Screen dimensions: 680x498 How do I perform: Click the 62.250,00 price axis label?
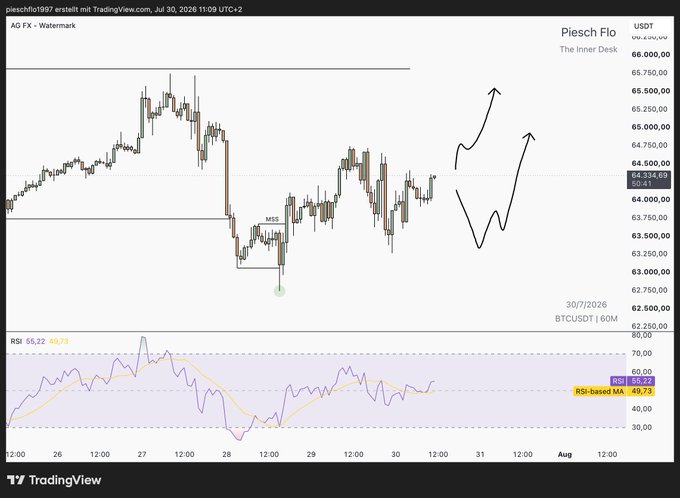point(649,326)
